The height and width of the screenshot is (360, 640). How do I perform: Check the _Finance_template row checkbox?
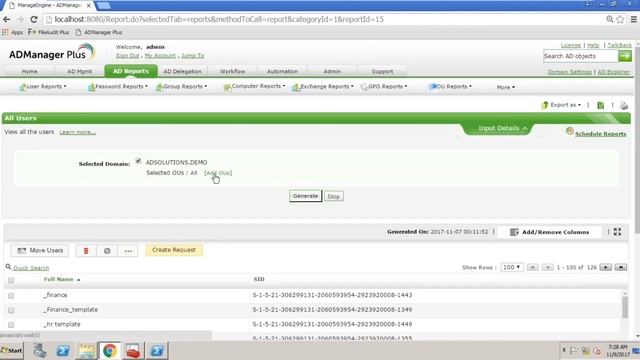(x=11, y=310)
